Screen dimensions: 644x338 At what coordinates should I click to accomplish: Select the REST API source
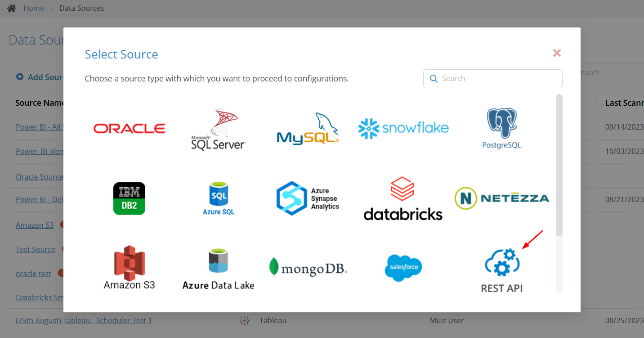coord(502,271)
